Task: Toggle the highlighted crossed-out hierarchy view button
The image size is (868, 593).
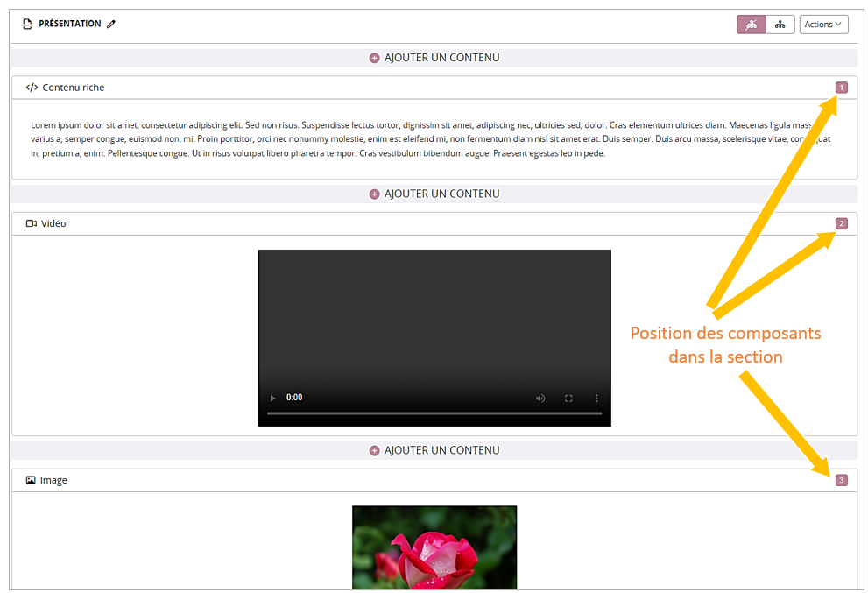Action: click(x=751, y=25)
